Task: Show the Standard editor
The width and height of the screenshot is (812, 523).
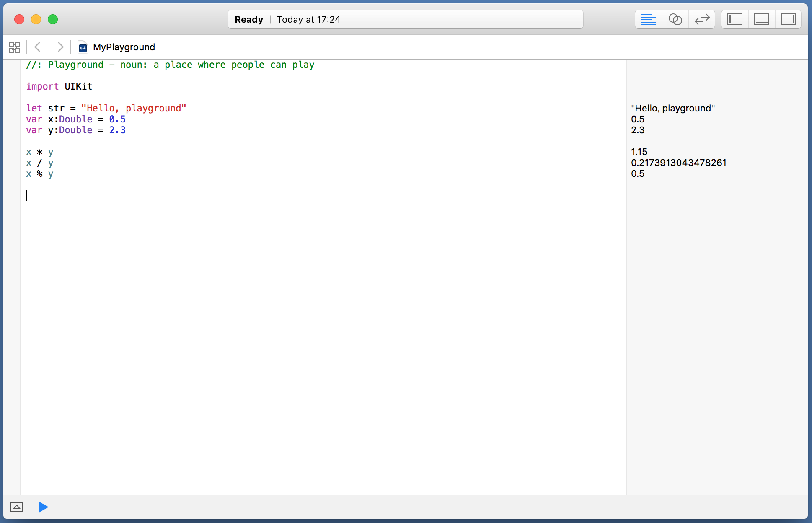Action: click(648, 19)
